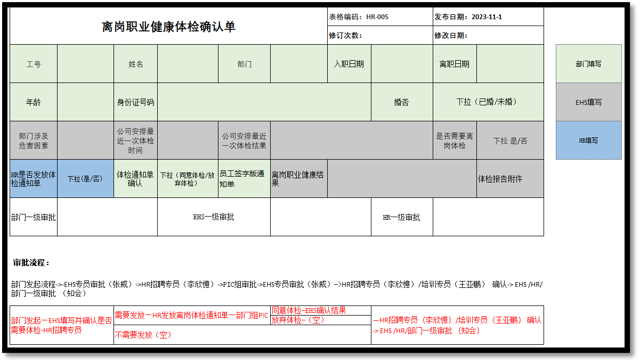Open the 是否需要离岗体检 dropdown cell (下拉 是/否)
The height and width of the screenshot is (364, 640).
[x=510, y=141]
